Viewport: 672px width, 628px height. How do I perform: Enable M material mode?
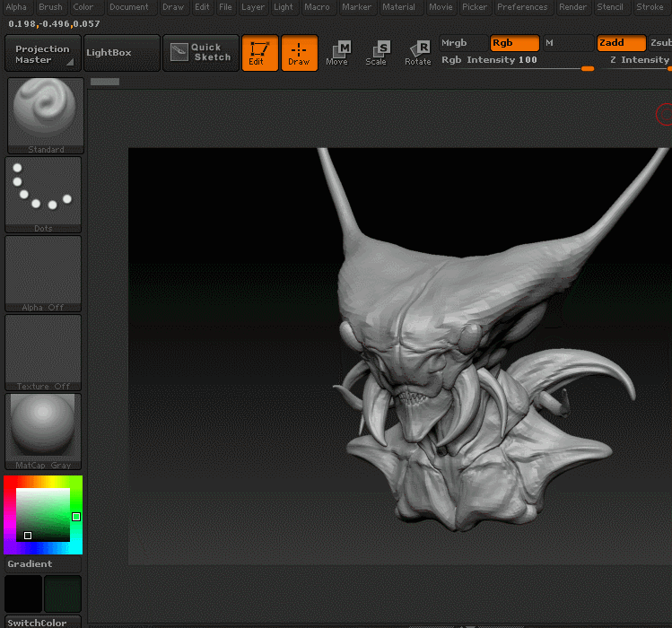pos(568,43)
